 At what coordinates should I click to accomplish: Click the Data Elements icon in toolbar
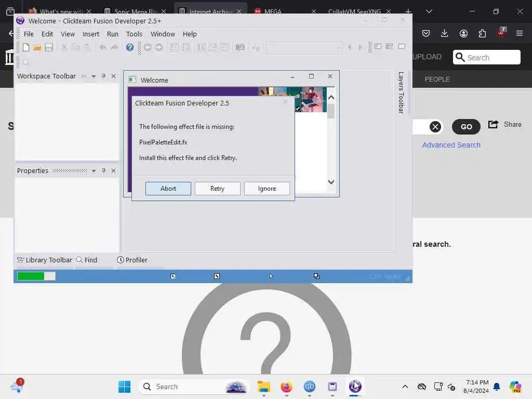coord(240,47)
